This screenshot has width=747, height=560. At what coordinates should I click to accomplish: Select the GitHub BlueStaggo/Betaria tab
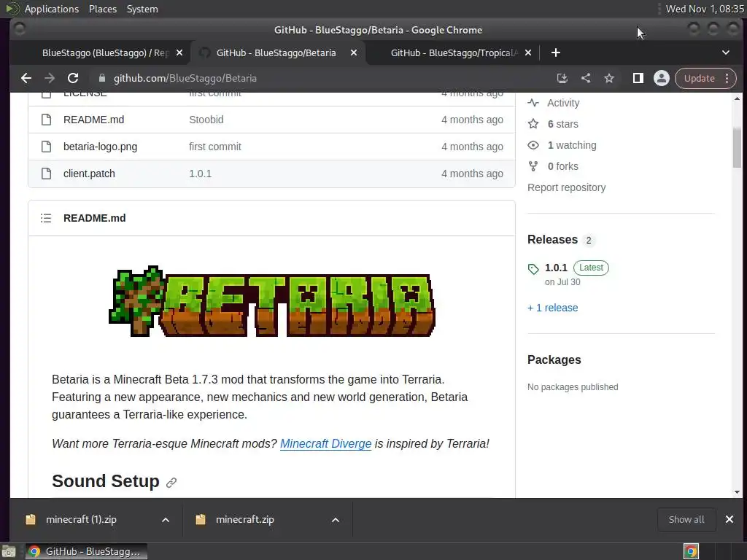coord(276,52)
